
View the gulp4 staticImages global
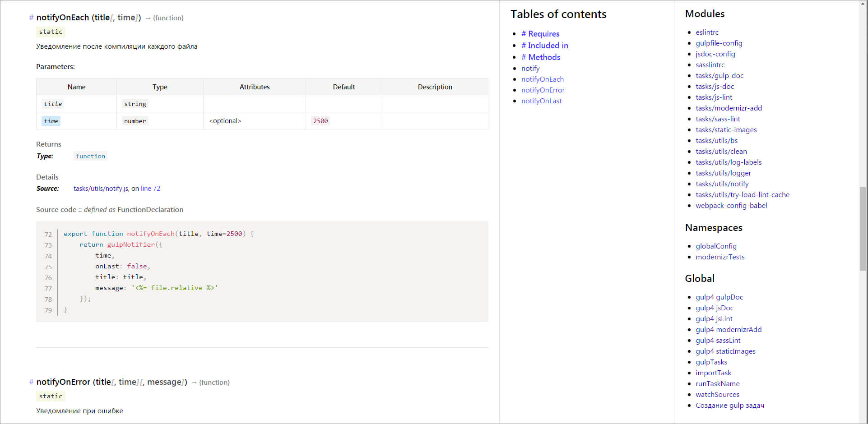tap(725, 351)
